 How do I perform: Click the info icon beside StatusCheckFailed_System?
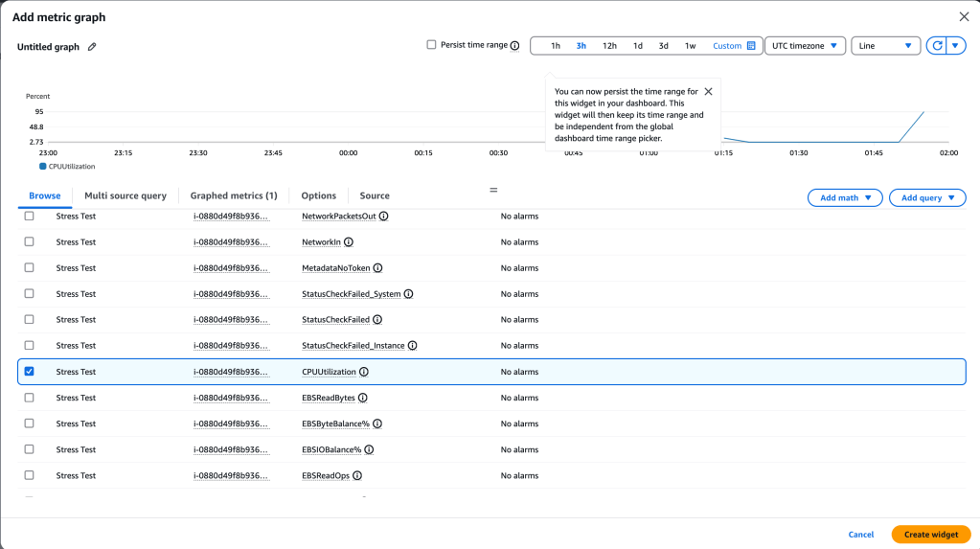409,294
